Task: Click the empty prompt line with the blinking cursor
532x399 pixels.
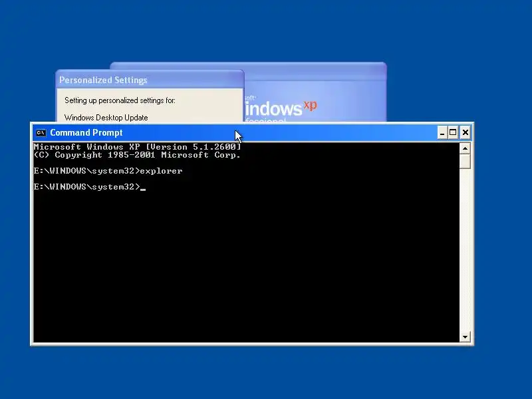Action: [x=90, y=187]
